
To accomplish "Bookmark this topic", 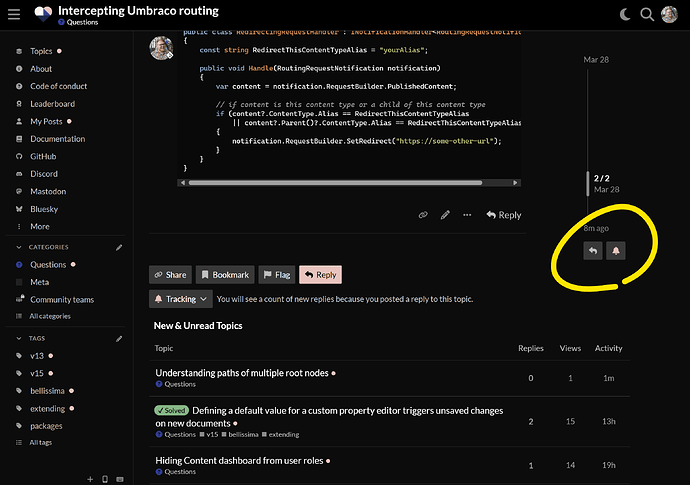I will click(x=225, y=275).
